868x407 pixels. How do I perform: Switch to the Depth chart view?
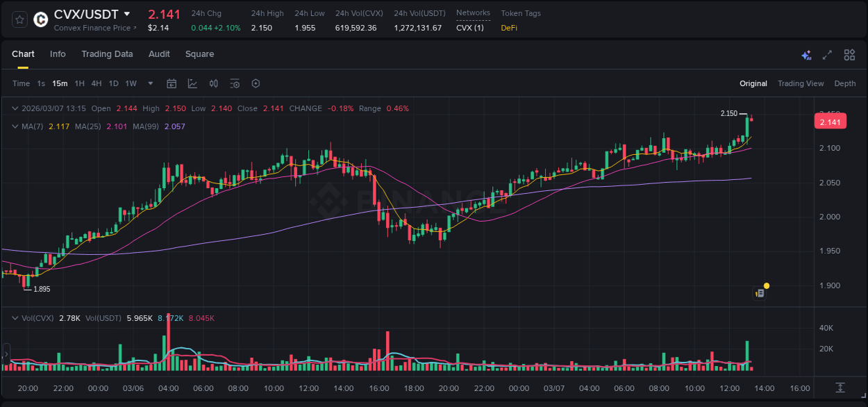pos(845,83)
